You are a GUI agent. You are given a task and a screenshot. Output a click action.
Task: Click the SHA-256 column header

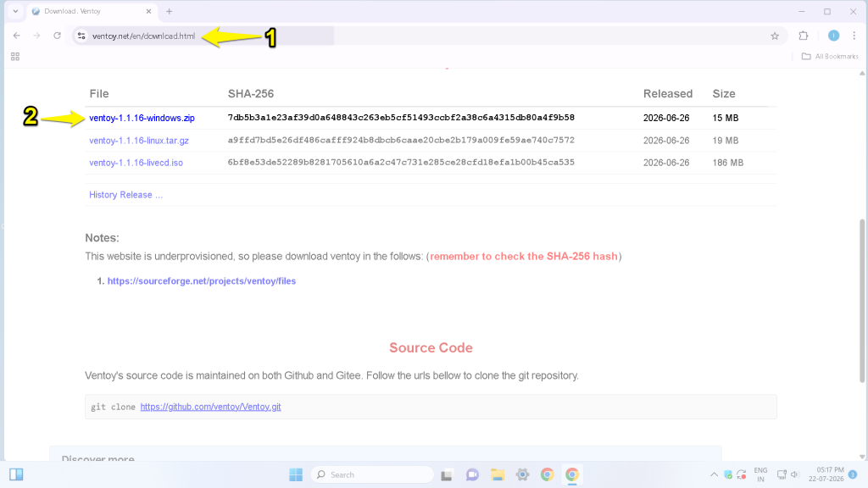251,93
